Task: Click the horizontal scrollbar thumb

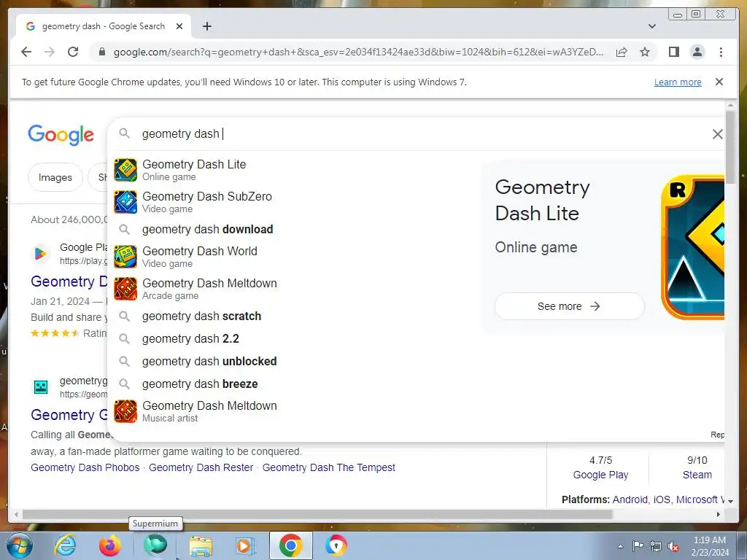Action: 317,514
